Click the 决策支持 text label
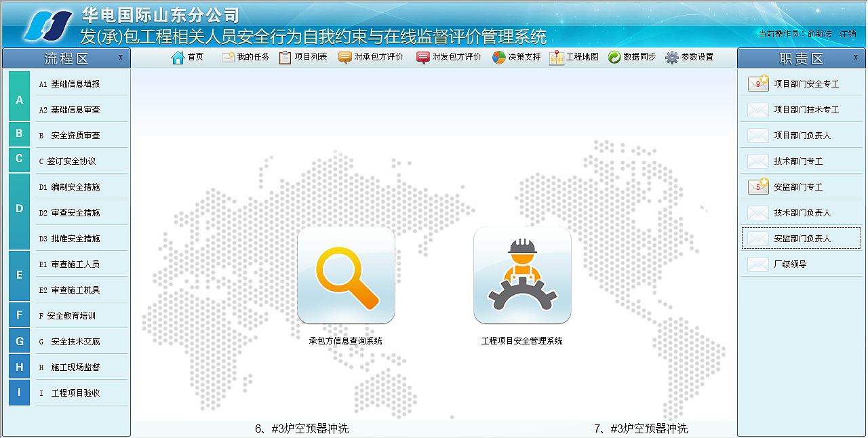868x438 pixels. click(524, 58)
